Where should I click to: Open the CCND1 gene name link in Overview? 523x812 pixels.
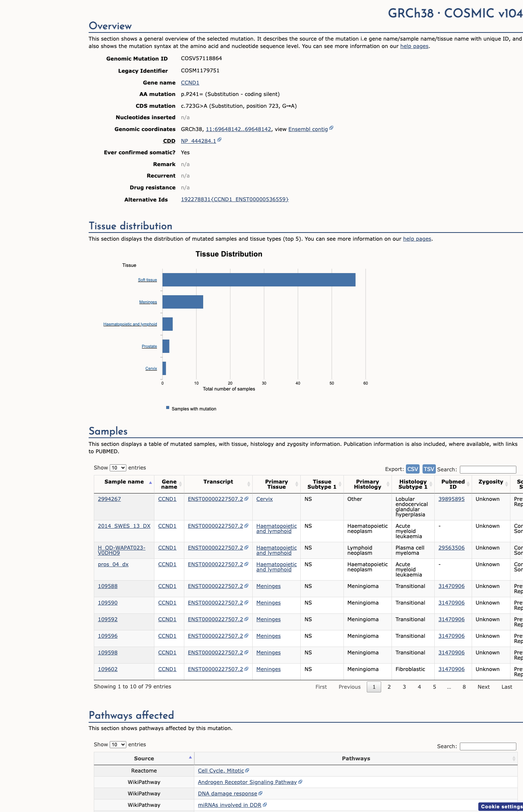coord(190,83)
